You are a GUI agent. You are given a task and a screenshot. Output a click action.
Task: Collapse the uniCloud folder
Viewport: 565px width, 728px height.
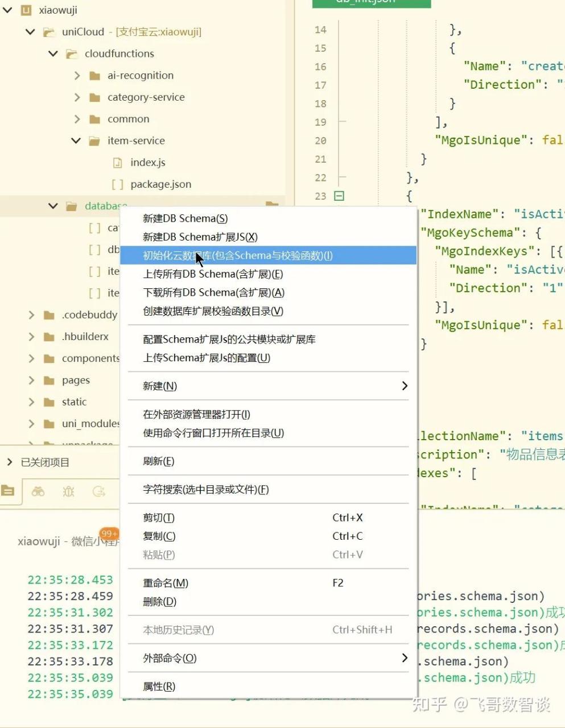click(x=31, y=32)
